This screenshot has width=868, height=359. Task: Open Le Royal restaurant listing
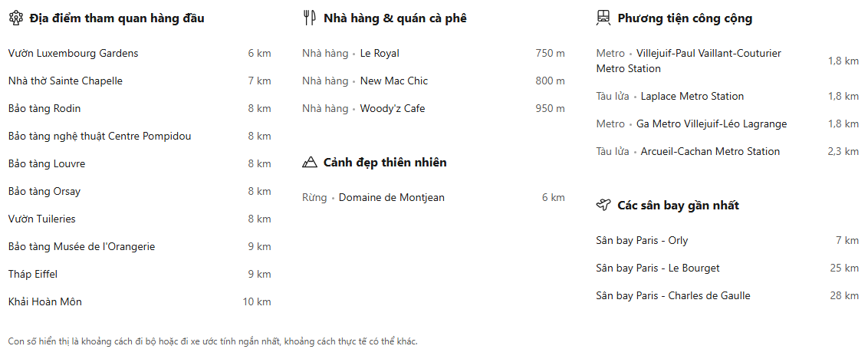[380, 54]
